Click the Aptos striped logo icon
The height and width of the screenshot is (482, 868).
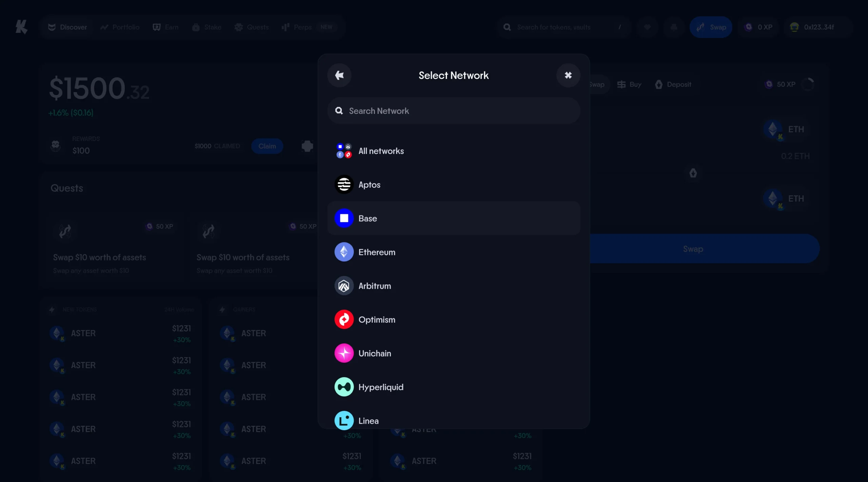coord(344,185)
